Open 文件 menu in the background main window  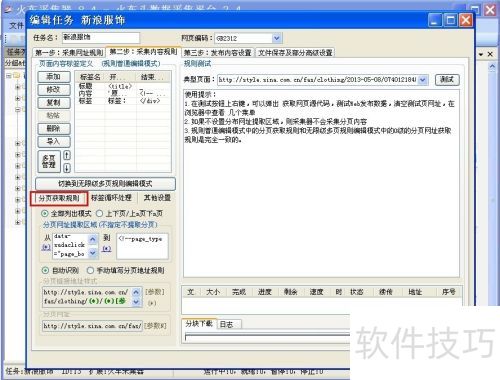pyautogui.click(x=16, y=25)
